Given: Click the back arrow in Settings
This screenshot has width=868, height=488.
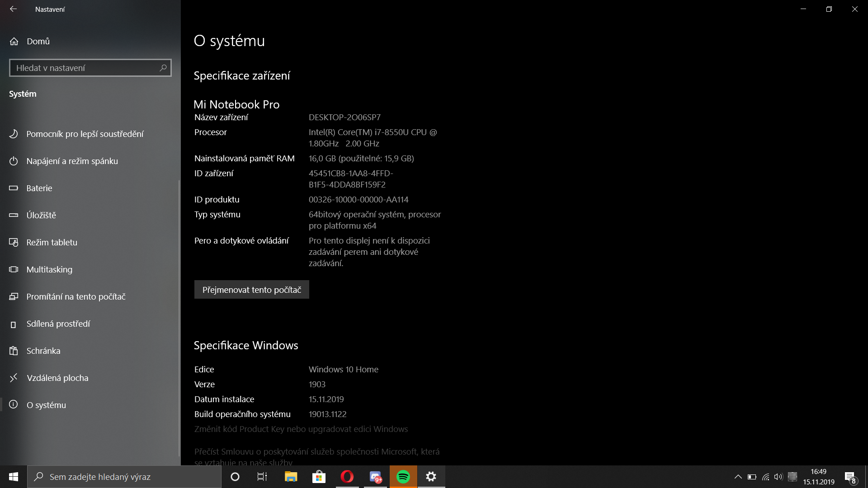Looking at the screenshot, I should tap(14, 9).
